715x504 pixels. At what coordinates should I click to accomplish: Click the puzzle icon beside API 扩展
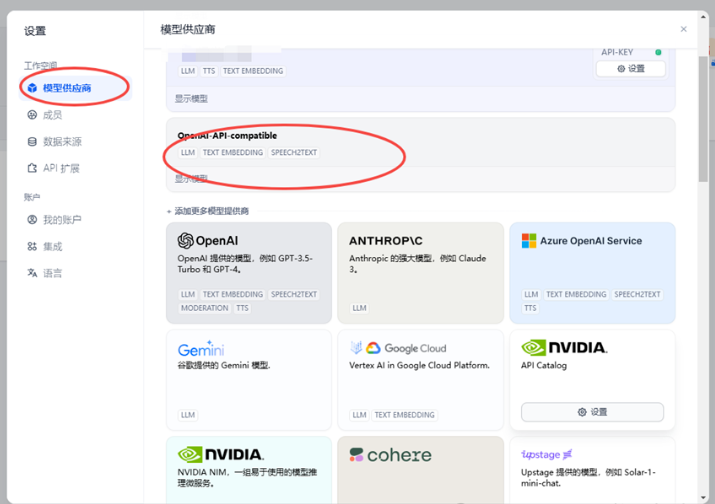[32, 168]
